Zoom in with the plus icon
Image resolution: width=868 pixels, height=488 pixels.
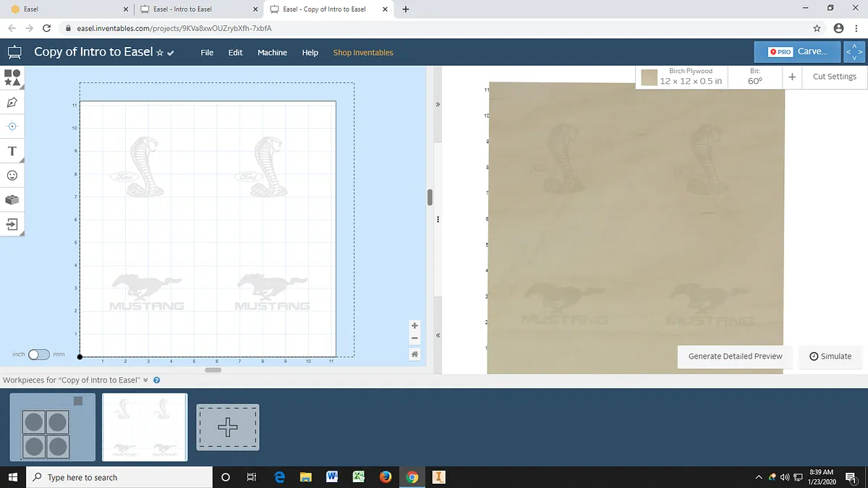click(x=414, y=326)
